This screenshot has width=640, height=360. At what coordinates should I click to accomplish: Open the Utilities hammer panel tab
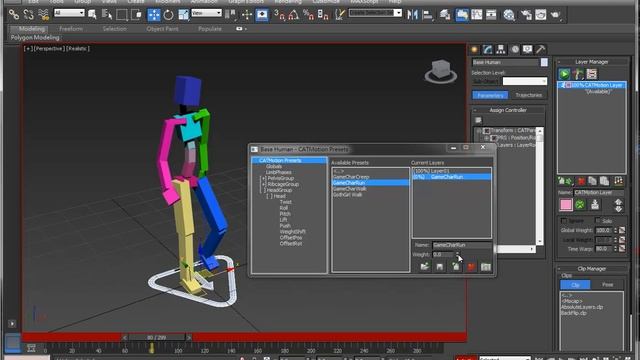coord(540,49)
